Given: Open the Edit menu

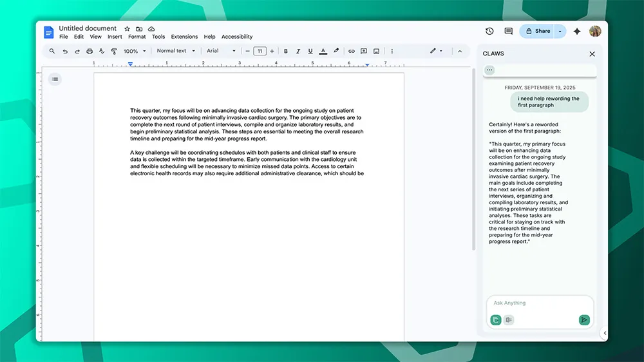Looking at the screenshot, I should [x=79, y=37].
